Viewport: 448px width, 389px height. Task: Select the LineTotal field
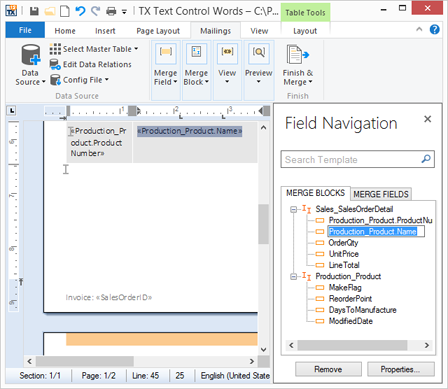[x=344, y=265]
